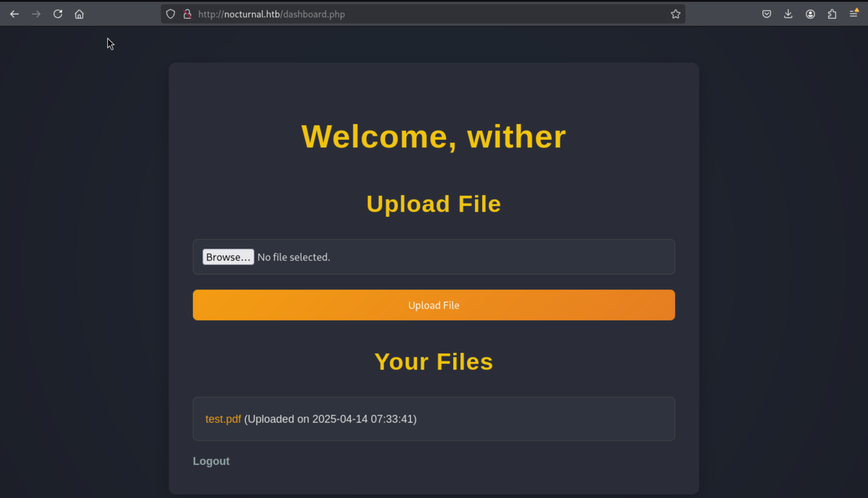Screen dimensions: 868x498
Task: Click the uploaded timestamp text of test.pdf
Action: tap(330, 419)
